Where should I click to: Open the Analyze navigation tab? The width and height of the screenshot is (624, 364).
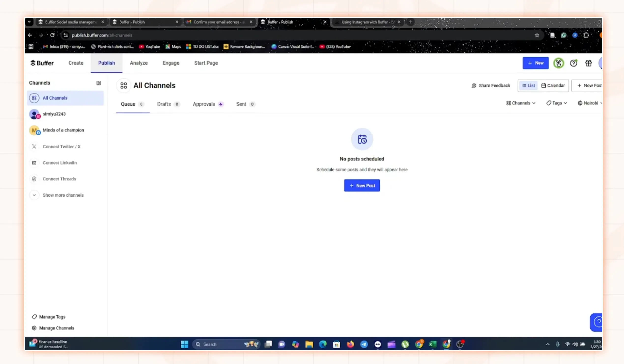pos(139,63)
